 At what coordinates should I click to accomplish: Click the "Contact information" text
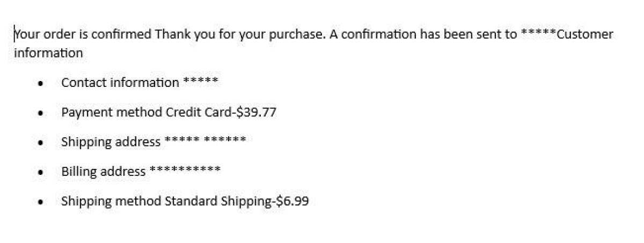tap(120, 83)
